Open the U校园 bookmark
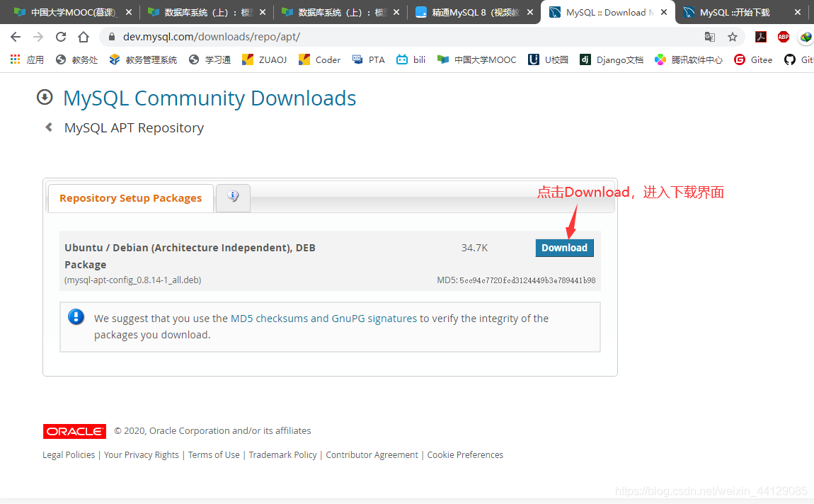The height and width of the screenshot is (504, 814). tap(548, 59)
